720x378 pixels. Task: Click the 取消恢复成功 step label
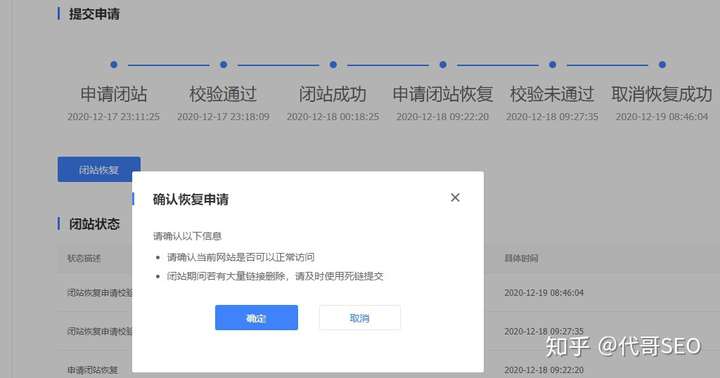pos(662,94)
